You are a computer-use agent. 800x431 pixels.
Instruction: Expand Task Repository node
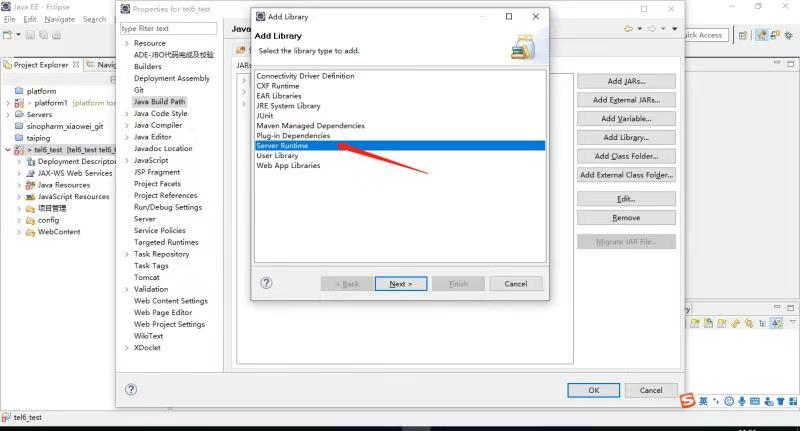click(x=127, y=254)
